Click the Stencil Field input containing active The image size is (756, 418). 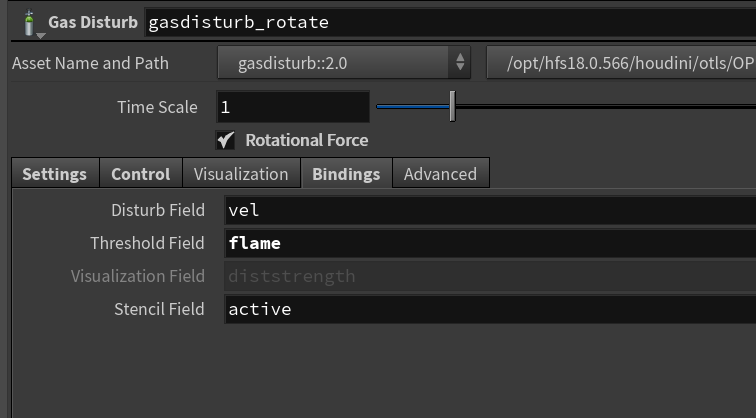pos(490,309)
